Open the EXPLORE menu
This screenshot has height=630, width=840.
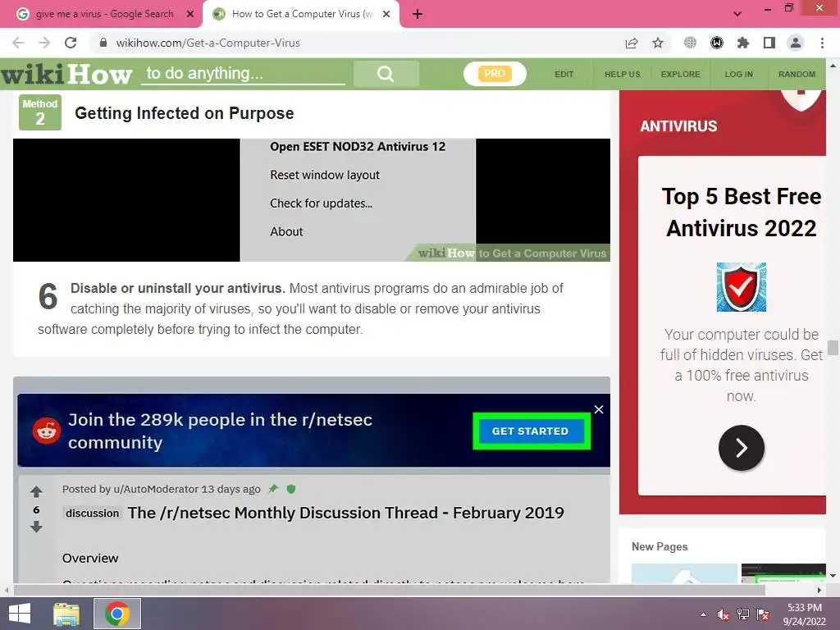(680, 75)
